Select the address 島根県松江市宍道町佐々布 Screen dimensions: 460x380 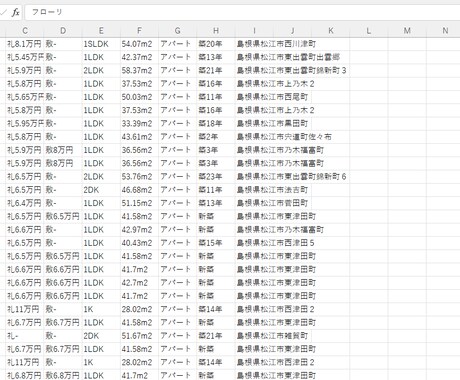coord(284,137)
